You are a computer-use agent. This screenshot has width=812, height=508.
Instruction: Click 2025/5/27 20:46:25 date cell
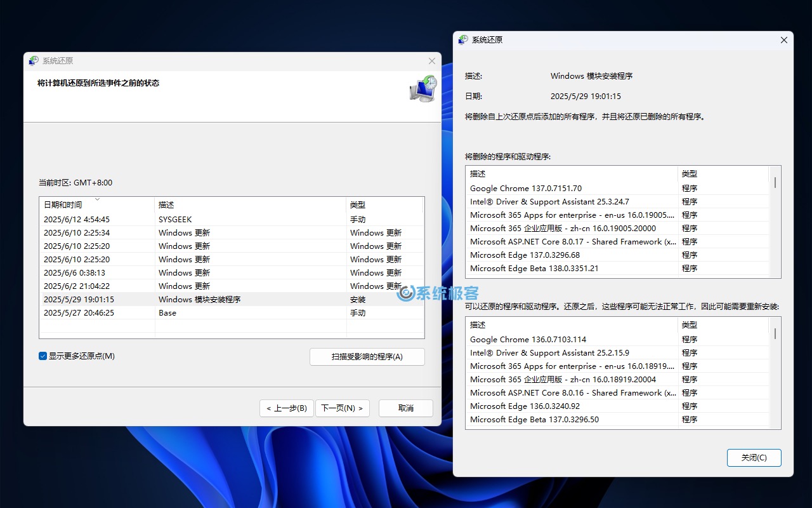click(x=79, y=313)
